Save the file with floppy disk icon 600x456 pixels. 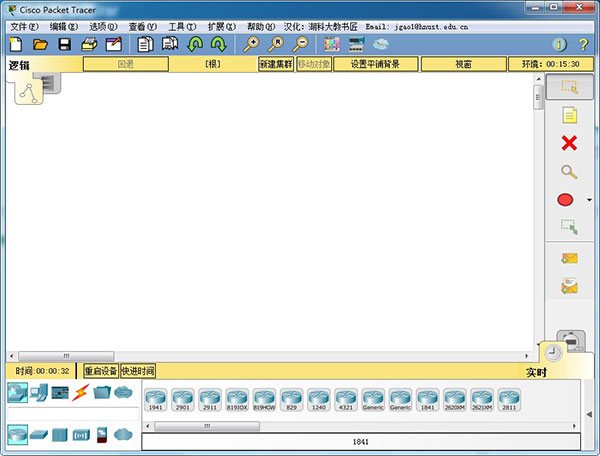64,44
